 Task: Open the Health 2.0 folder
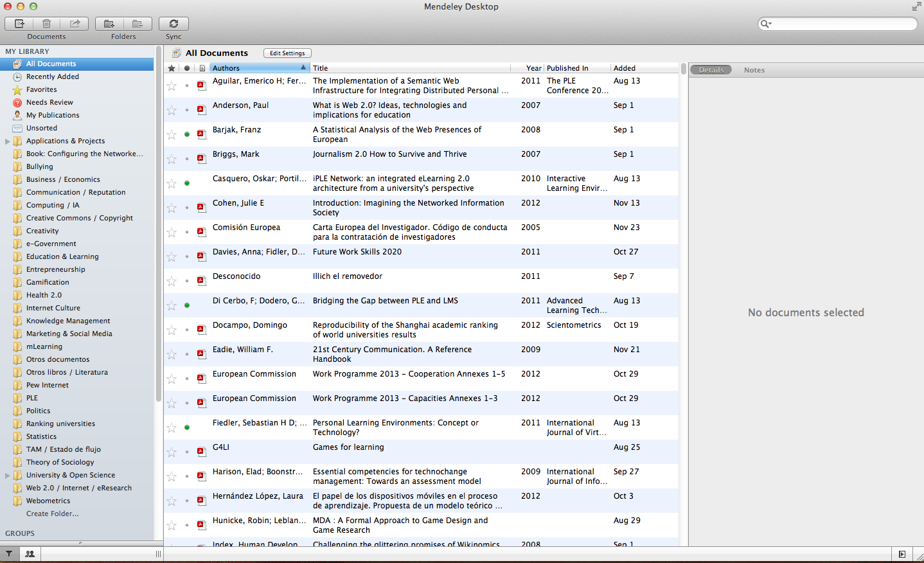pyautogui.click(x=44, y=295)
